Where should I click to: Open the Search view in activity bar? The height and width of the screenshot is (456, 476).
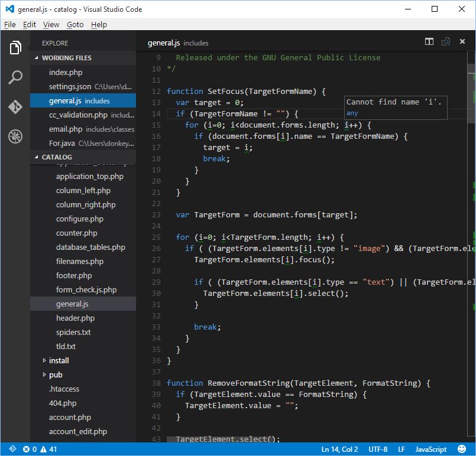point(15,77)
